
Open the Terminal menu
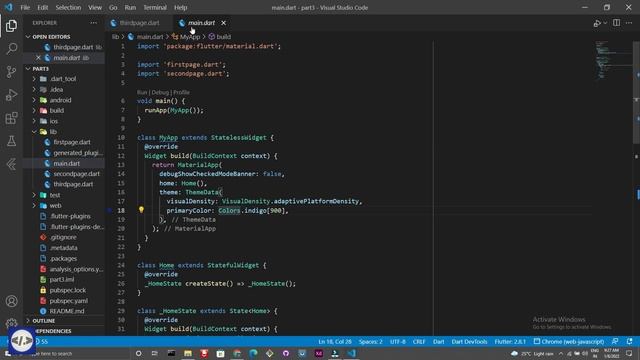coord(155,7)
